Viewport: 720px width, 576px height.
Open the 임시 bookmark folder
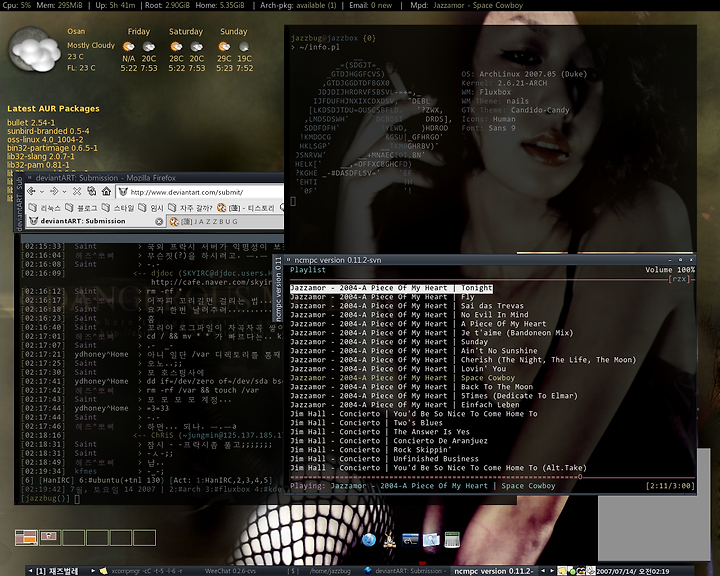pos(152,208)
